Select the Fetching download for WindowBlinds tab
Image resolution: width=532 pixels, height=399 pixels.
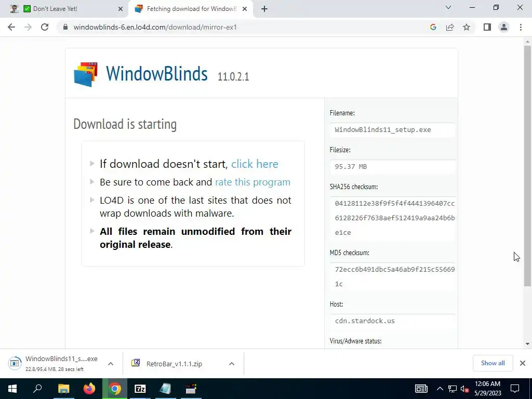coord(190,9)
